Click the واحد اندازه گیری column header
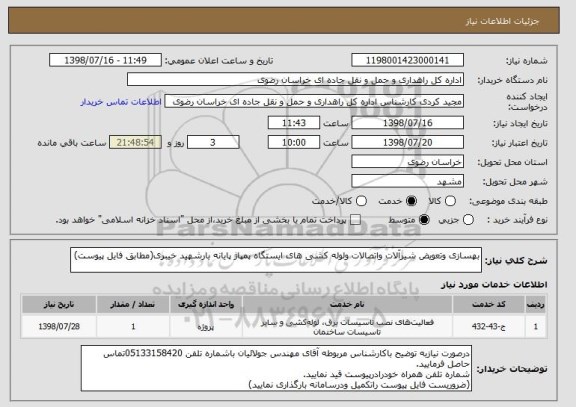Image resolution: width=576 pixels, height=407 pixels. pos(206,305)
